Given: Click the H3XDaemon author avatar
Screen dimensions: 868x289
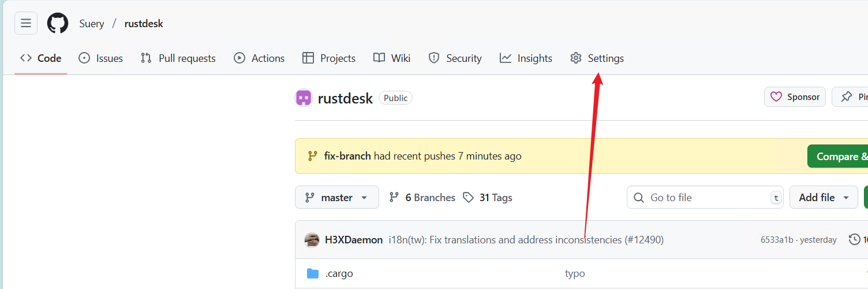Looking at the screenshot, I should tap(312, 239).
